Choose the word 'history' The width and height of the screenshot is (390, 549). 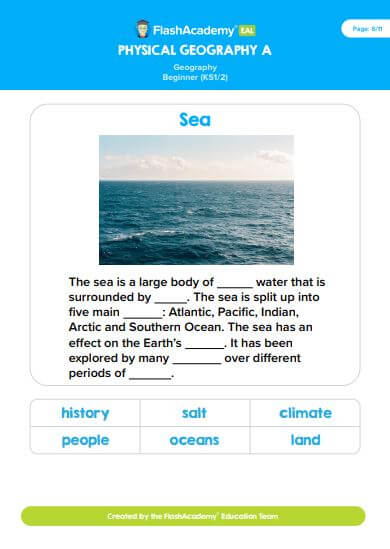[85, 413]
